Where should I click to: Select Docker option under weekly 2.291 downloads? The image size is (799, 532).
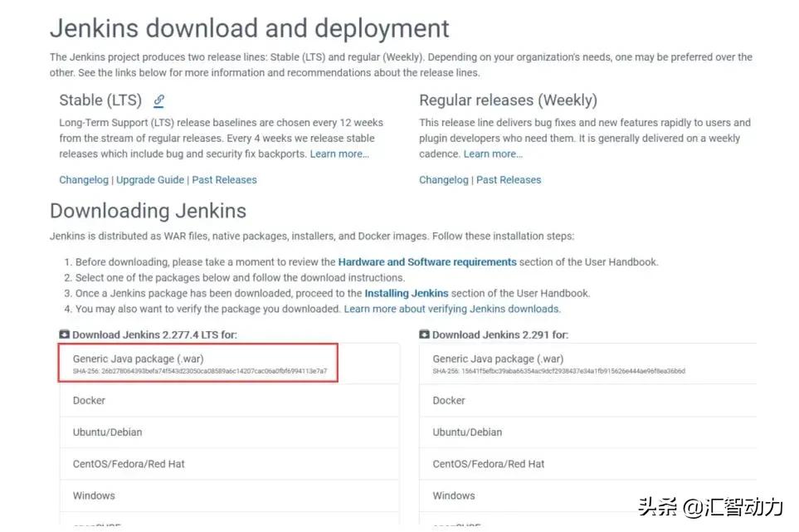[449, 401]
